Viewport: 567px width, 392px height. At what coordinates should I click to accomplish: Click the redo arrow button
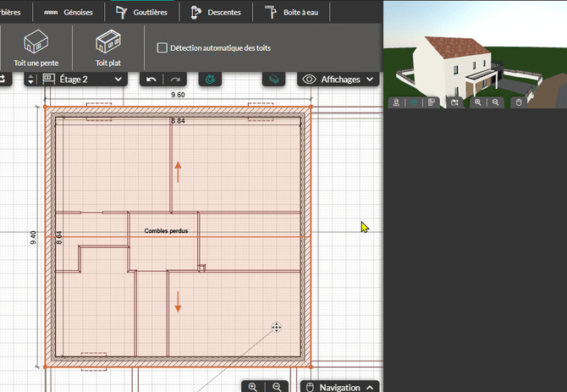(175, 79)
